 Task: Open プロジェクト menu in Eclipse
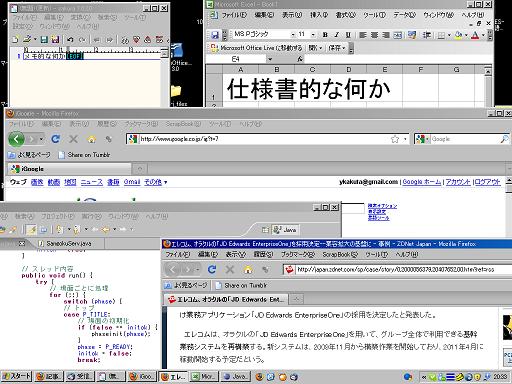click(57, 216)
